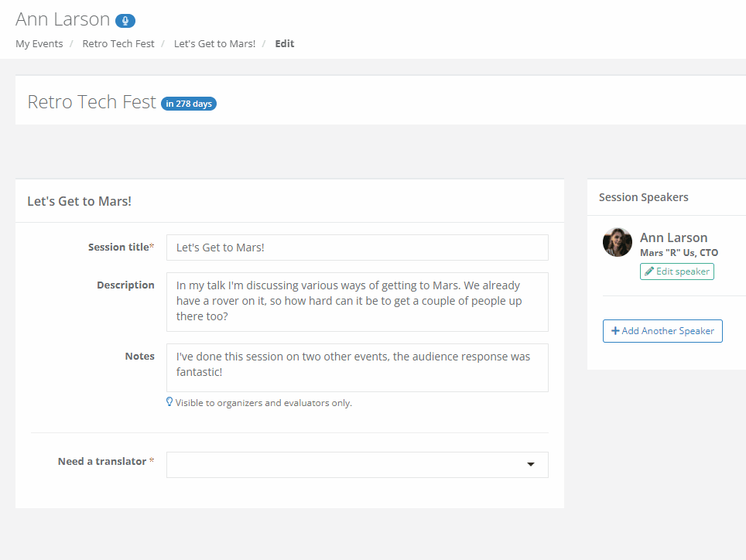The image size is (746, 560).
Task: Click the Let's Get to Mars! panel heading
Action: point(79,201)
